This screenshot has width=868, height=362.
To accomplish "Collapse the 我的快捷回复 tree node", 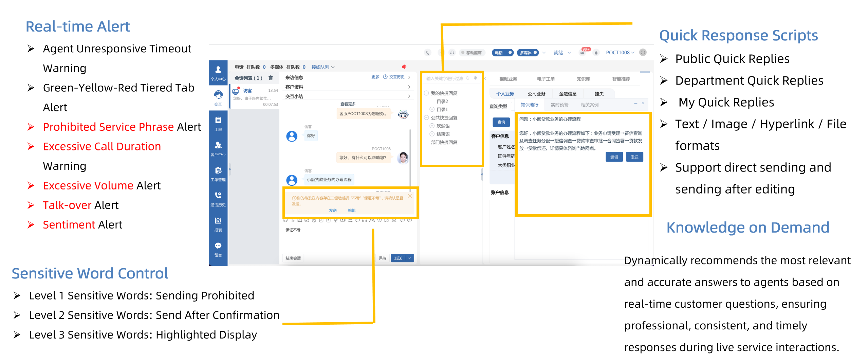I will (426, 93).
